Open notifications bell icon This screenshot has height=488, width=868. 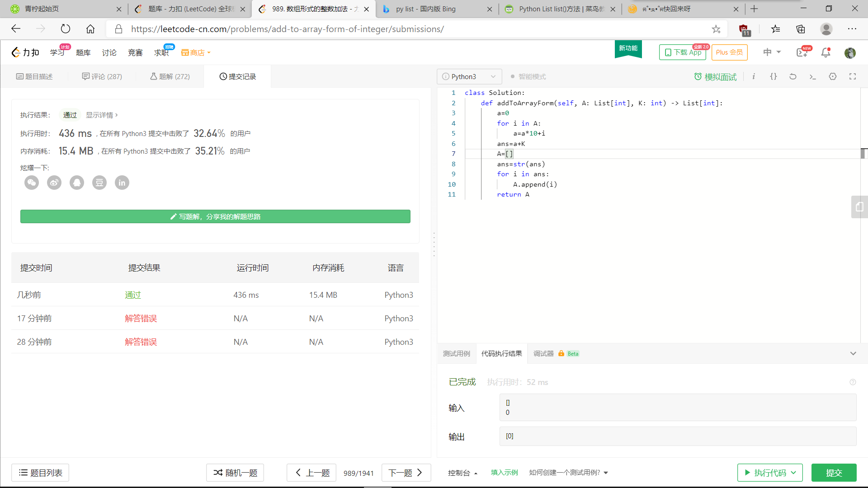[x=826, y=53]
